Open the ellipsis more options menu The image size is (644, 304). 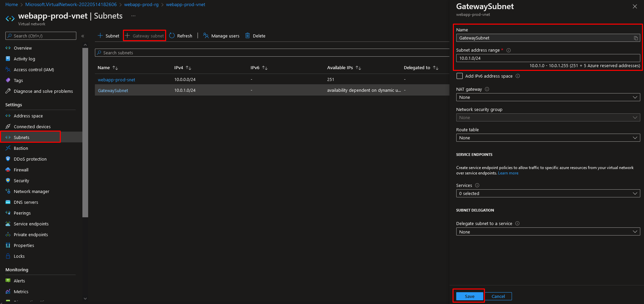coord(133,16)
